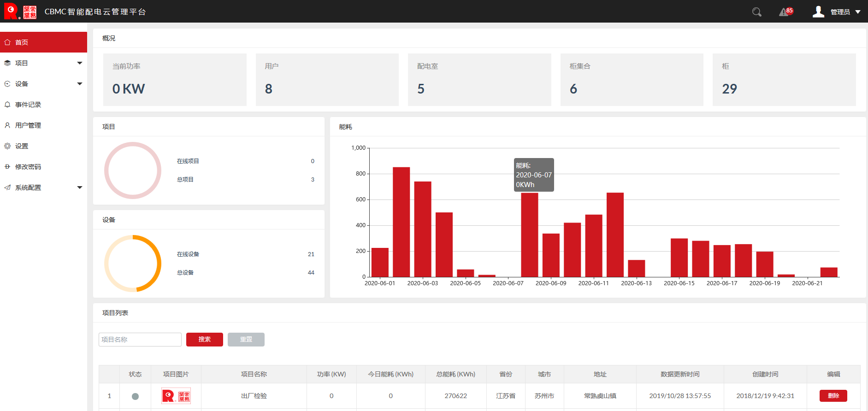Image resolution: width=868 pixels, height=411 pixels.
Task: Open the 管理员 account dropdown arrow
Action: (x=858, y=12)
